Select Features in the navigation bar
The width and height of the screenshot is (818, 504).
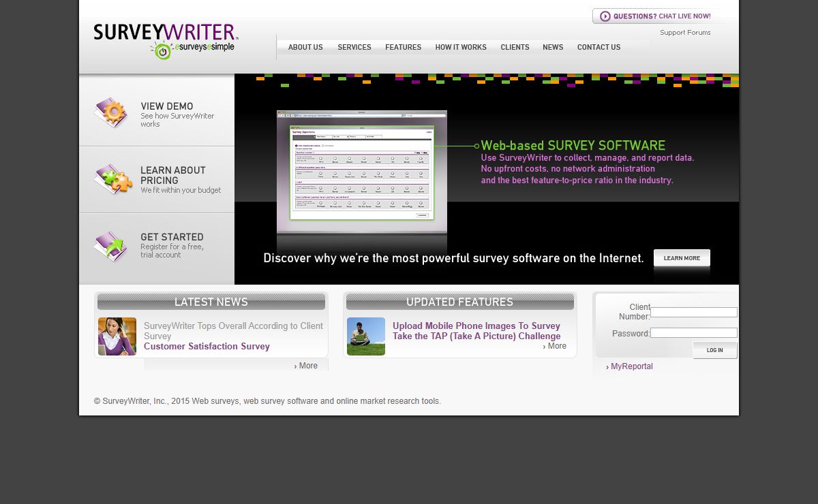(403, 48)
